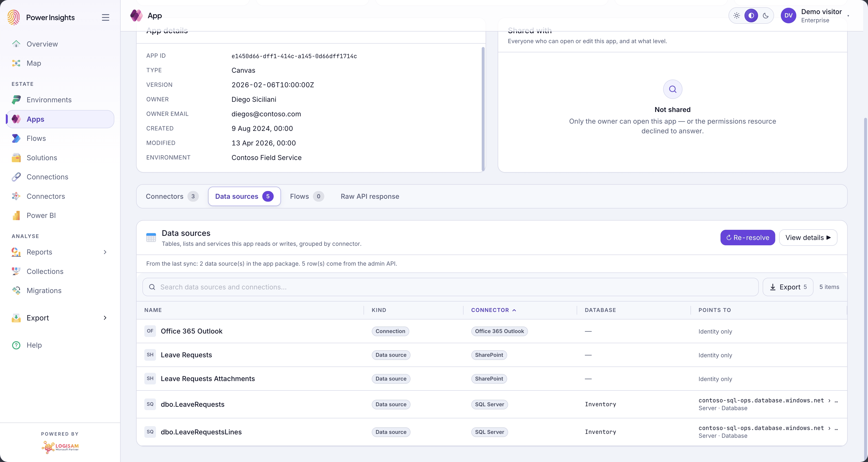Focus the Search data sources input field
The image size is (868, 462).
[x=450, y=287]
